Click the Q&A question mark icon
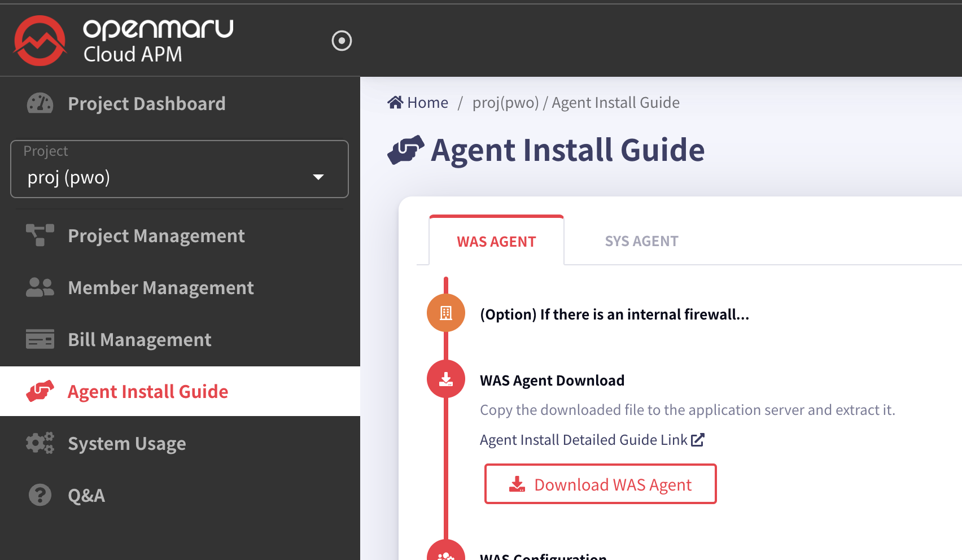 click(40, 495)
